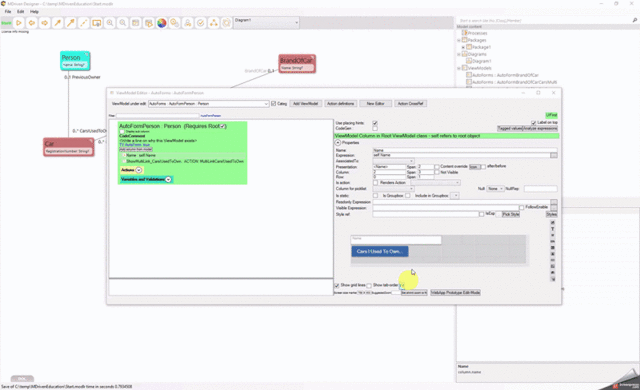Open the Diagram1 dropdown in toolbar
Image resolution: width=640 pixels, height=390 pixels.
click(x=266, y=22)
